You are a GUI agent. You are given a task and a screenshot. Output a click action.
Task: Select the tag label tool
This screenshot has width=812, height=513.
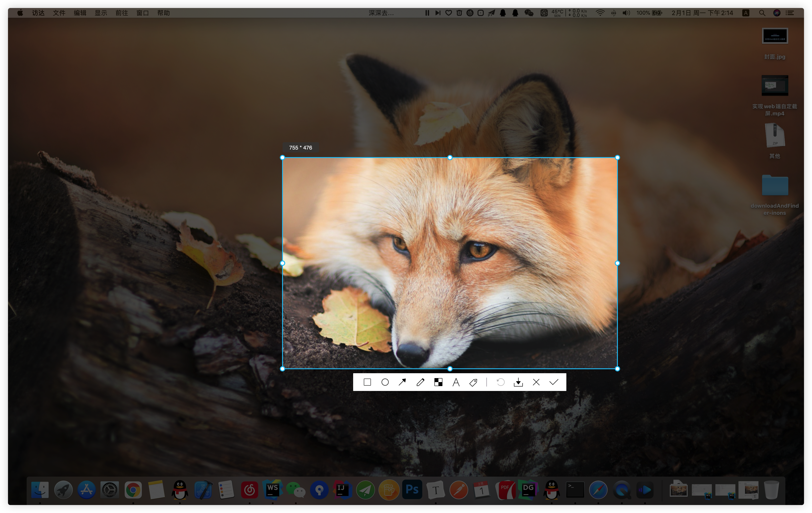(x=474, y=382)
